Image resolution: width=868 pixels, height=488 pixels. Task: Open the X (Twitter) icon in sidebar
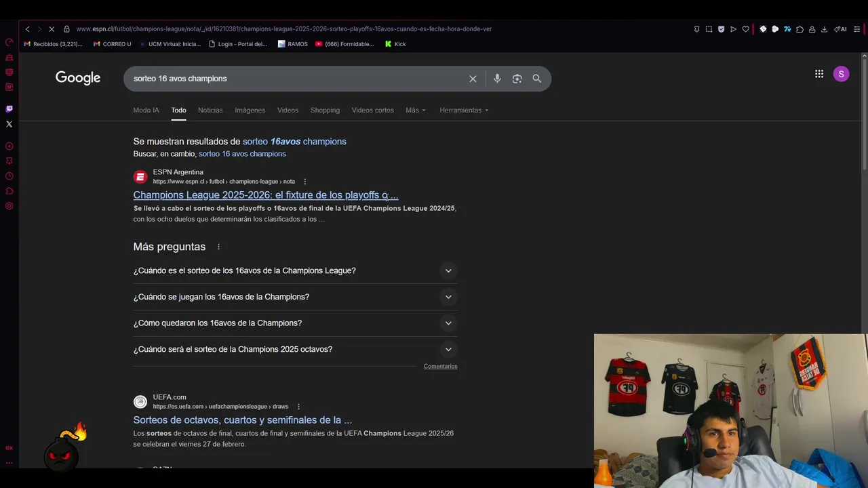[x=9, y=124]
